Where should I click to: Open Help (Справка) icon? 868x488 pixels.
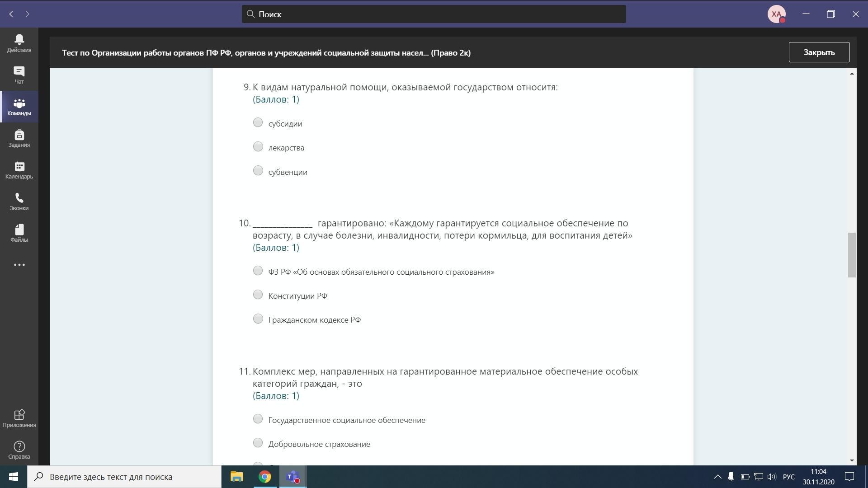click(19, 450)
